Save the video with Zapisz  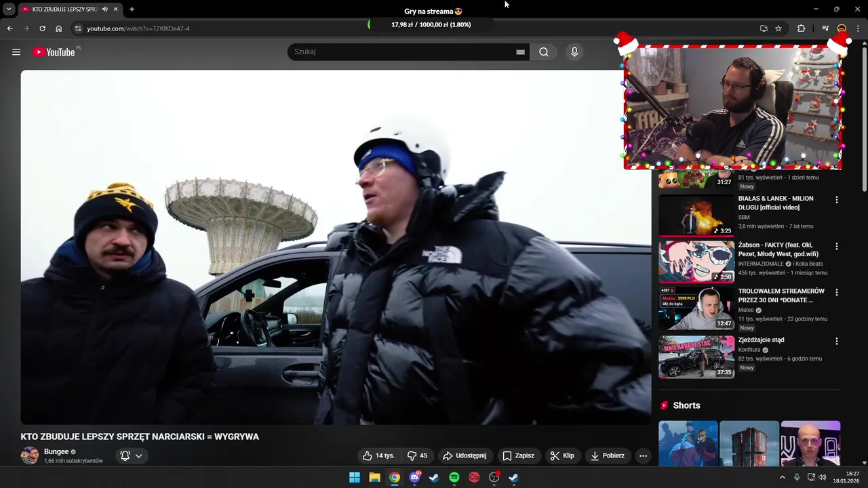[519, 455]
